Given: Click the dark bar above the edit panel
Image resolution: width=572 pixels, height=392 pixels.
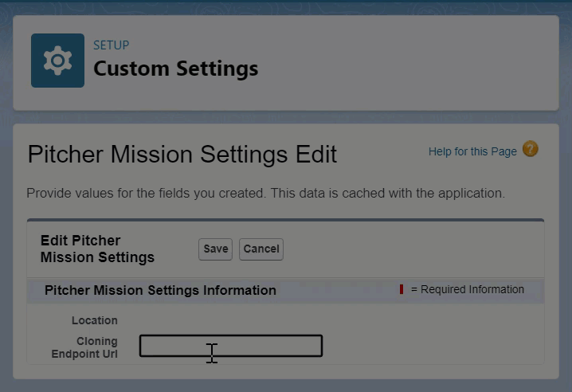Looking at the screenshot, I should click(x=285, y=220).
